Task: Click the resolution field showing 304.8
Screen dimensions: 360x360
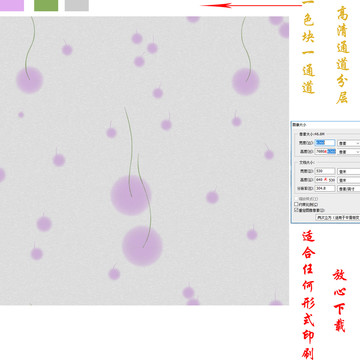Action: click(x=325, y=188)
